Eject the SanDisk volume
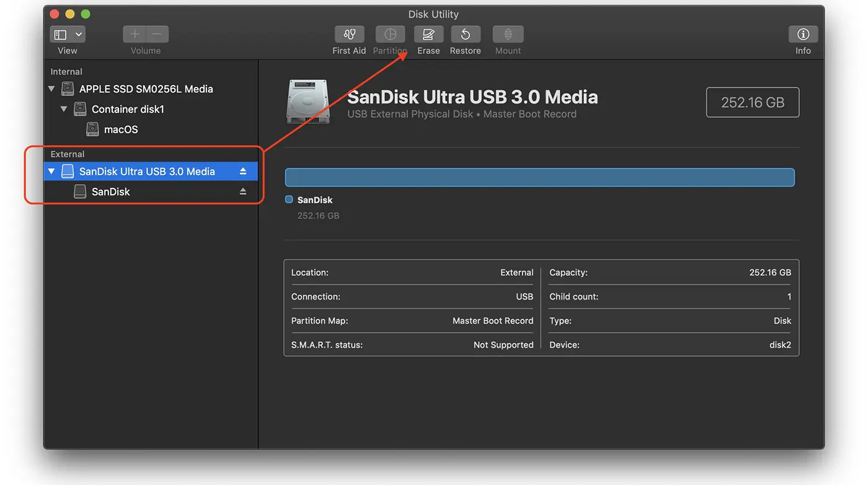 pyautogui.click(x=243, y=192)
